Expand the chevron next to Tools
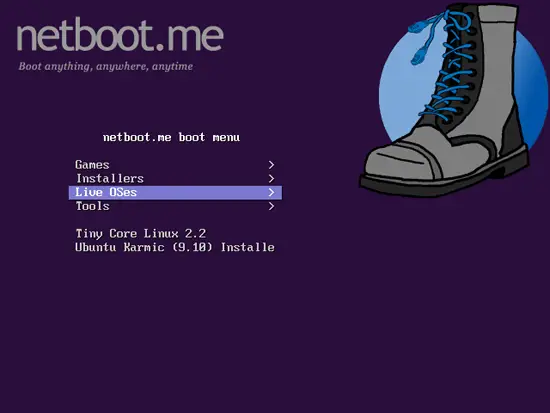 tap(271, 206)
